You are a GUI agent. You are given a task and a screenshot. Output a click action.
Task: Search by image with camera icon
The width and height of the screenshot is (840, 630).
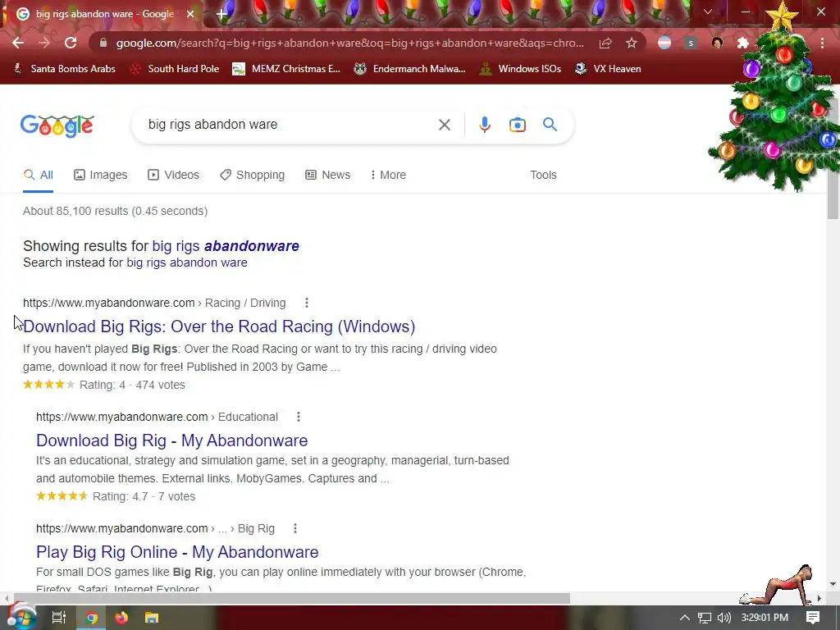click(x=517, y=125)
